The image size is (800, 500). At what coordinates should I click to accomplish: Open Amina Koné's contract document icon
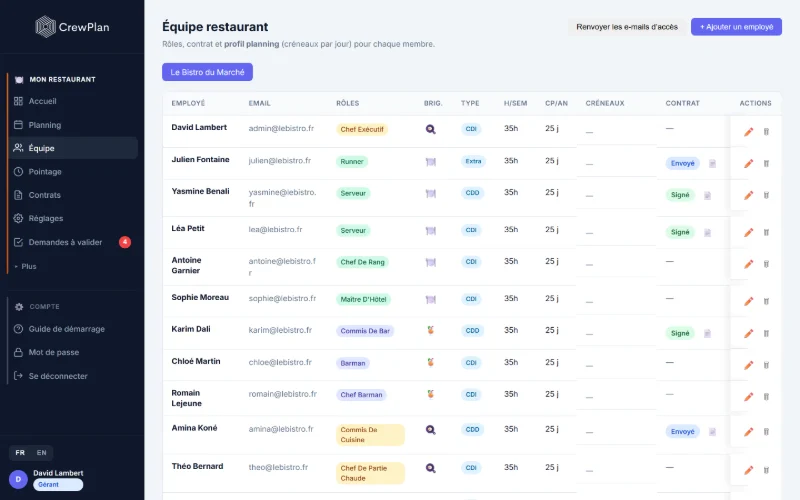pos(712,432)
